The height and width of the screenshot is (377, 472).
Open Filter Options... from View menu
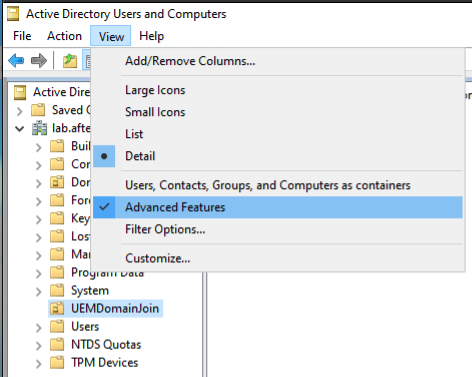coord(278,229)
